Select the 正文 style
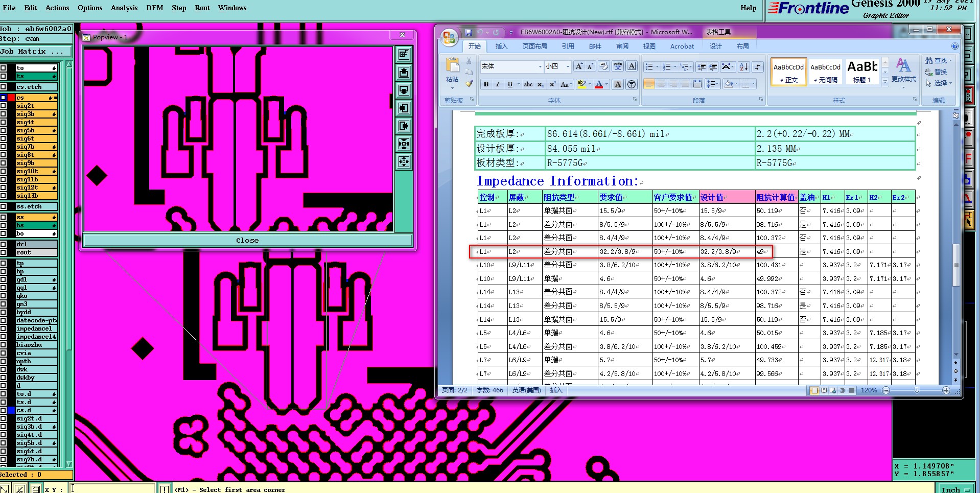This screenshot has width=980, height=493. pyautogui.click(x=789, y=72)
